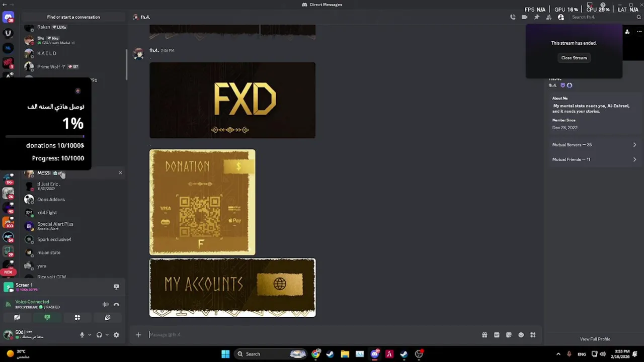Open the input device options arrow
This screenshot has width=644, height=362.
tap(90, 335)
